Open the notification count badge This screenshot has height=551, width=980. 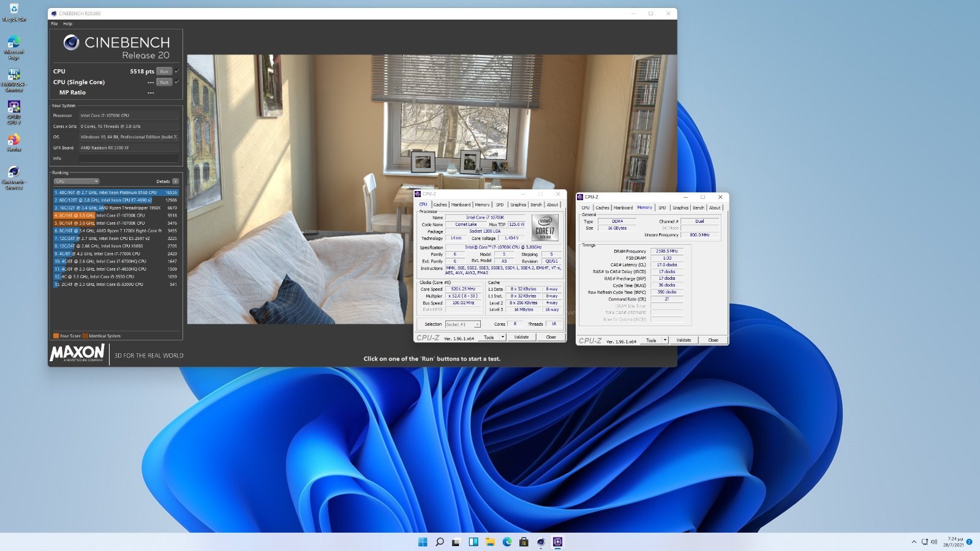tap(970, 542)
